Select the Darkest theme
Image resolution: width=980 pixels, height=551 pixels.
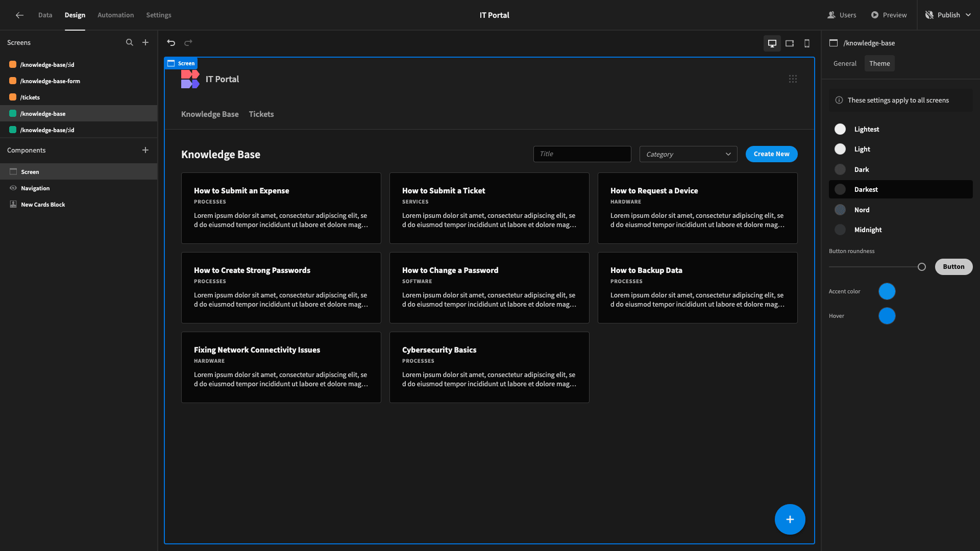click(900, 190)
